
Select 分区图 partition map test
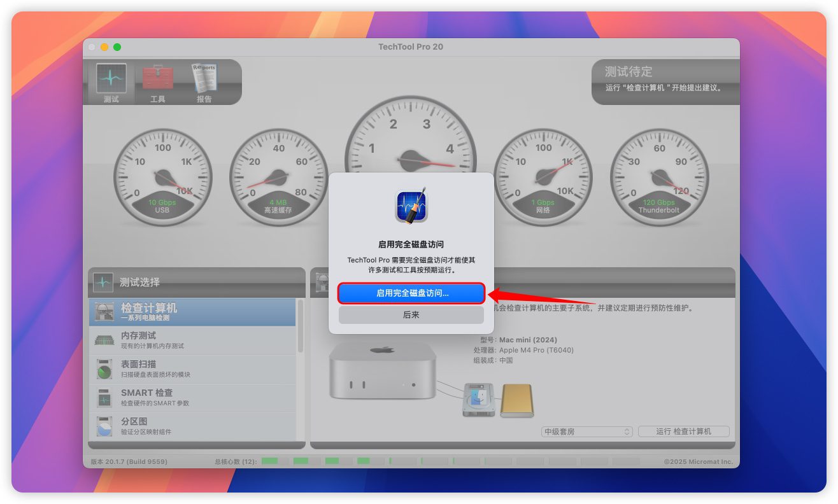[192, 426]
